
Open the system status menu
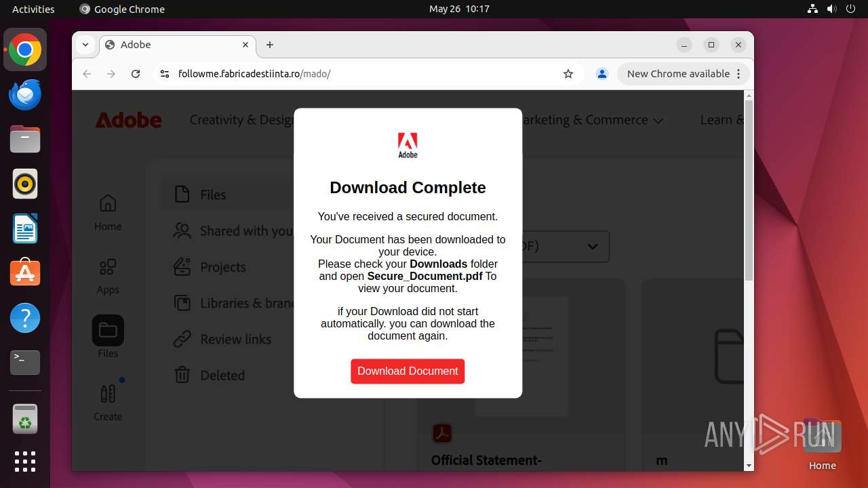tap(831, 9)
